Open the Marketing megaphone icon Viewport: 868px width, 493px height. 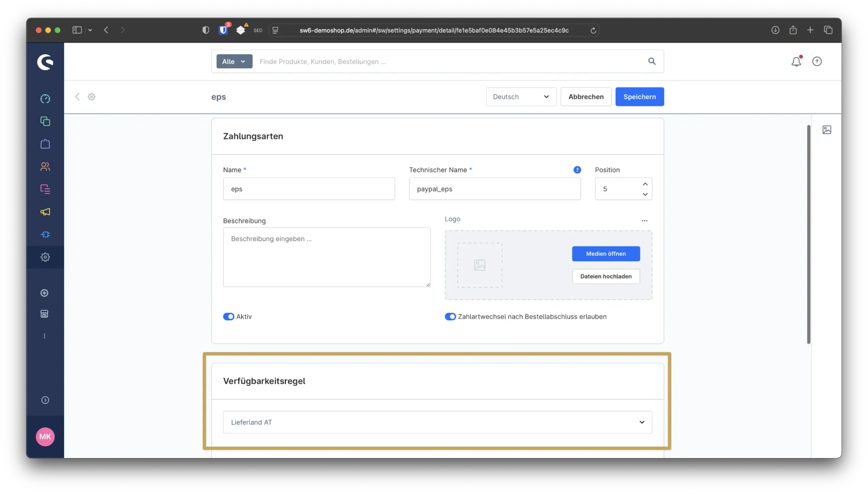click(45, 212)
